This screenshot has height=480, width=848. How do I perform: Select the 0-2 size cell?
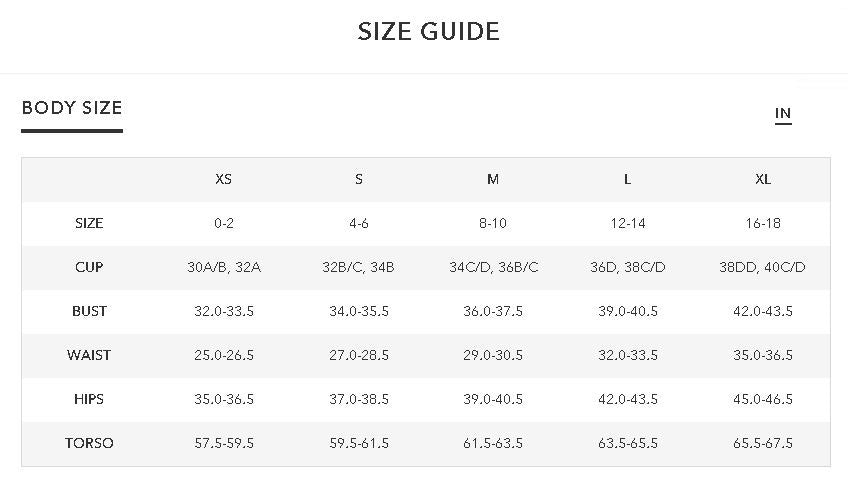point(224,224)
